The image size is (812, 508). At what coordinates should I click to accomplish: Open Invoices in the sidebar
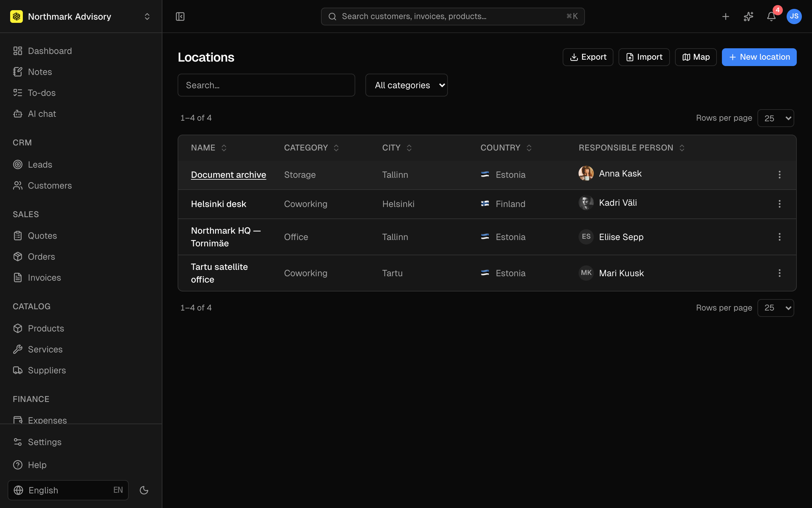pyautogui.click(x=81, y=277)
